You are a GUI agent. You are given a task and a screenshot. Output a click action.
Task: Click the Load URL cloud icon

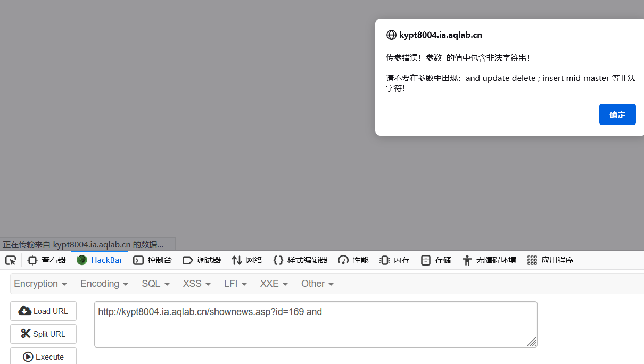(x=24, y=310)
